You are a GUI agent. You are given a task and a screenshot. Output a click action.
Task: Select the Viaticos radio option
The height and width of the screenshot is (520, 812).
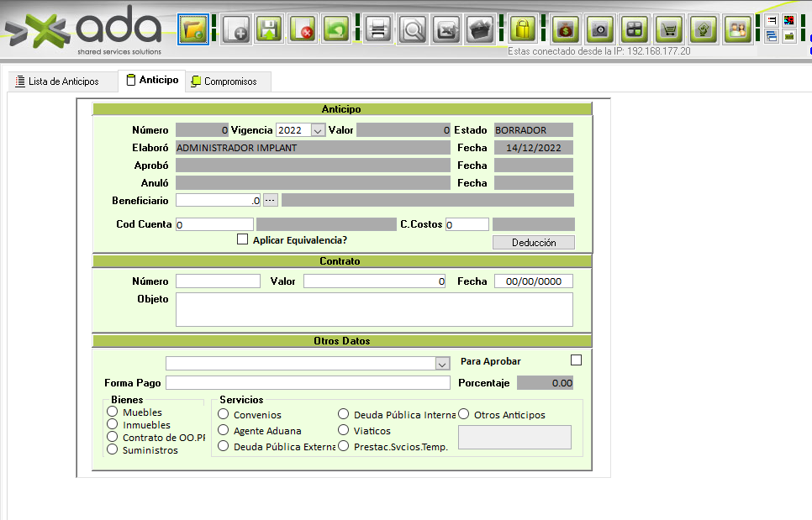(344, 430)
